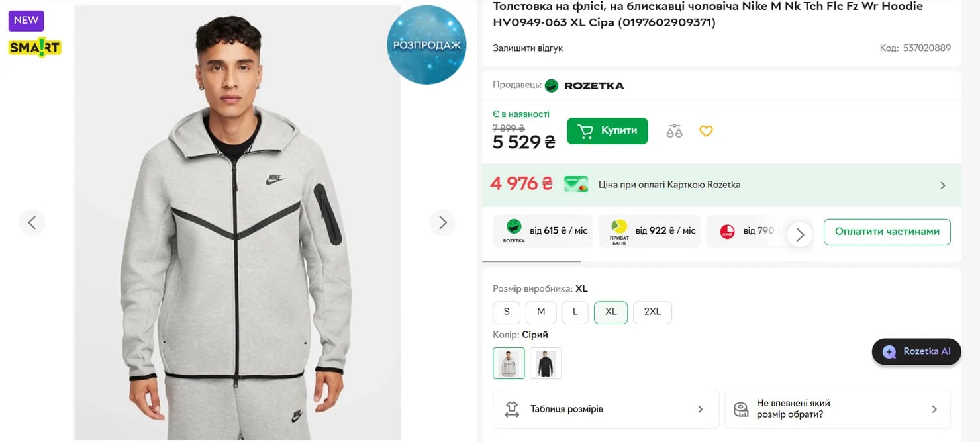980x442 pixels.
Task: Show next product photo with right arrow
Action: coord(442,222)
